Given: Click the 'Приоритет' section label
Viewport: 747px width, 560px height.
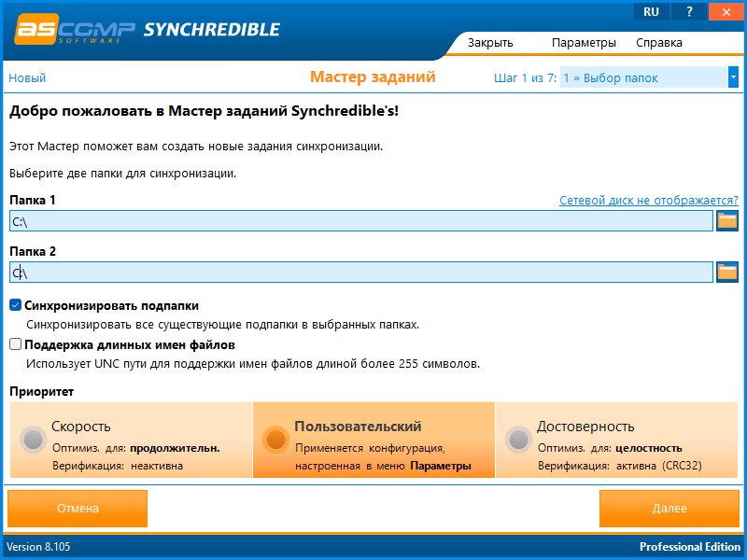Looking at the screenshot, I should click(x=41, y=391).
